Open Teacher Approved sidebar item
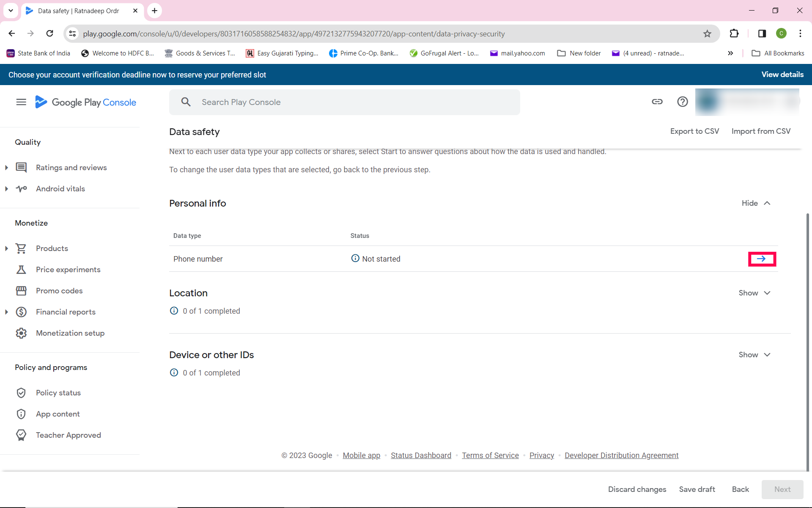812x508 pixels. (x=68, y=435)
